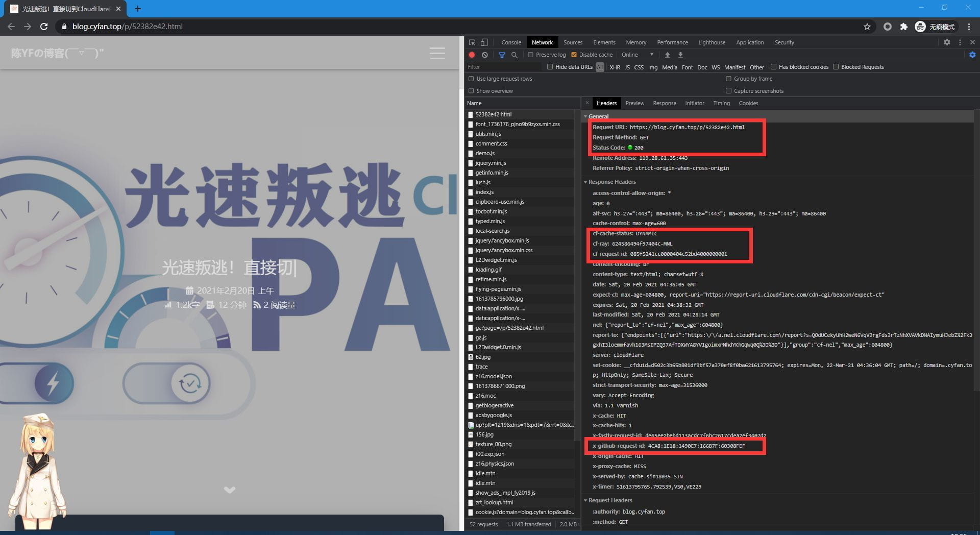The image size is (980, 535).
Task: Check the Hide data URLs checkbox
Action: pyautogui.click(x=550, y=67)
